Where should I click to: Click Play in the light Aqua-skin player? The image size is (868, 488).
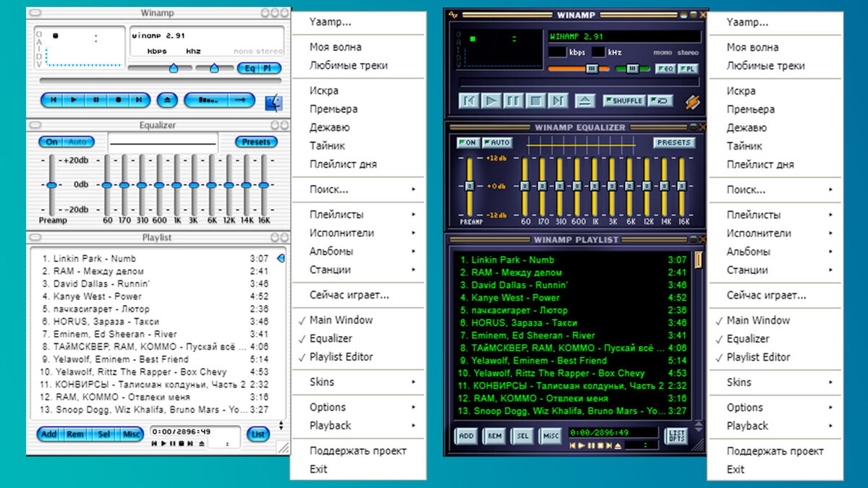(74, 100)
